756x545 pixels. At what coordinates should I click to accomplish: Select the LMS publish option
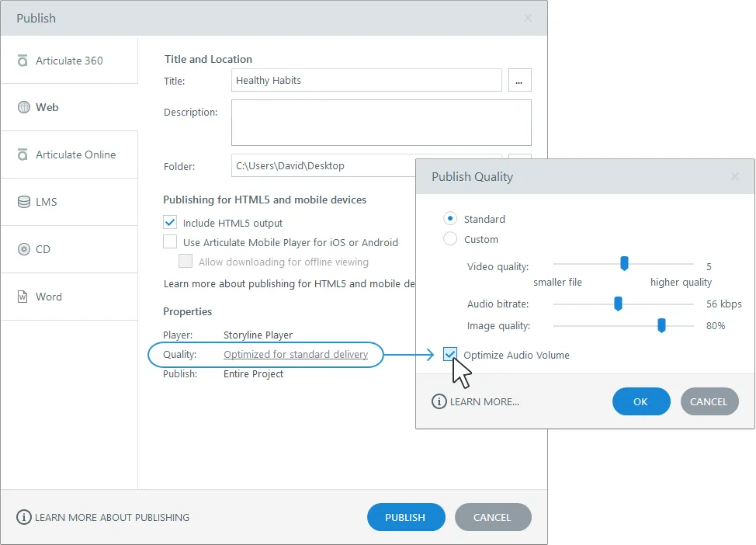point(69,202)
